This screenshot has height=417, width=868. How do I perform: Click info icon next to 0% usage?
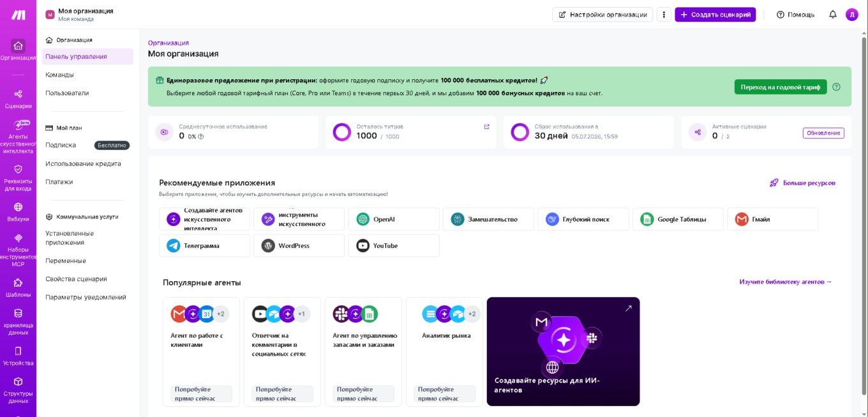coord(201,137)
